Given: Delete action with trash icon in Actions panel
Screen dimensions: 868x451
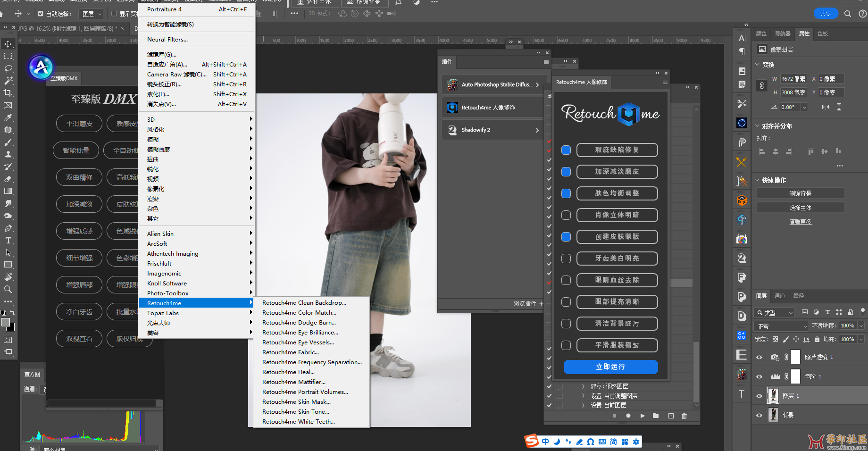Looking at the screenshot, I should coord(684,416).
